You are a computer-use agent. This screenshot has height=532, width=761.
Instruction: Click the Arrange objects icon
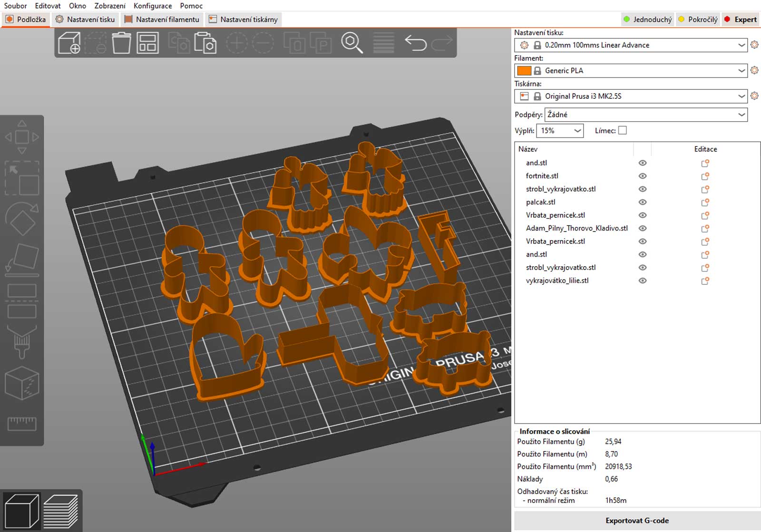click(147, 43)
